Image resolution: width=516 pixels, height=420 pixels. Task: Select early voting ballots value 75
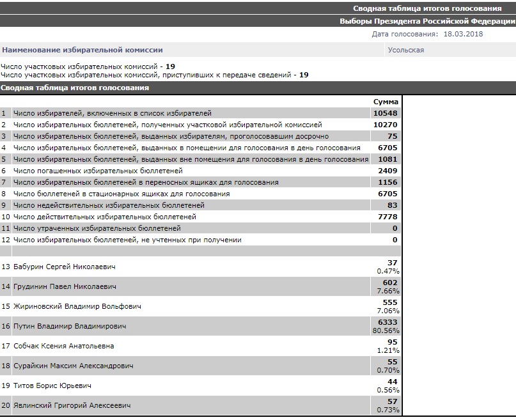coord(392,136)
